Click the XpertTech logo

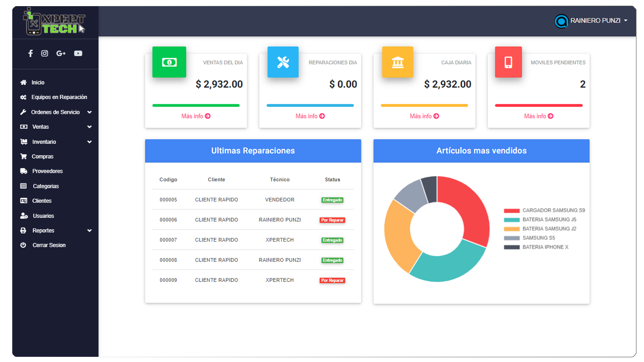54,22
